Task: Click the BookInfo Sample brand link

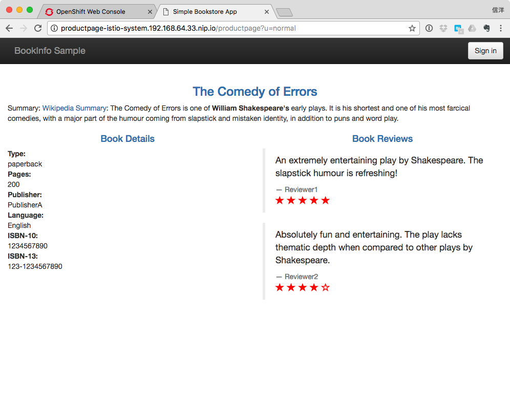Action: coord(50,51)
